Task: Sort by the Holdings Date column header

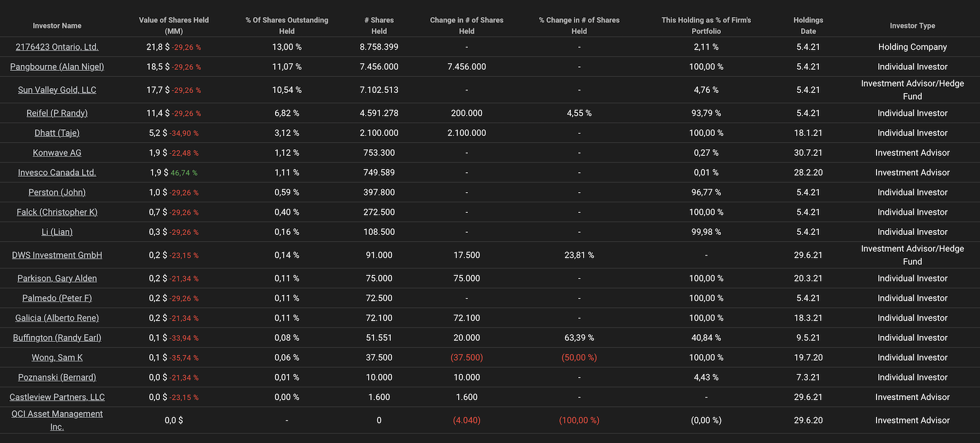Action: [808, 26]
